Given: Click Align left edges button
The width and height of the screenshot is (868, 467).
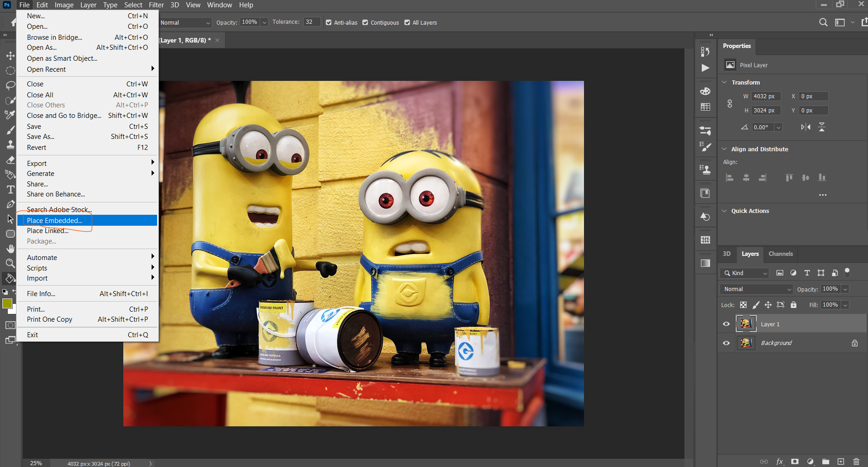Looking at the screenshot, I should 730,177.
